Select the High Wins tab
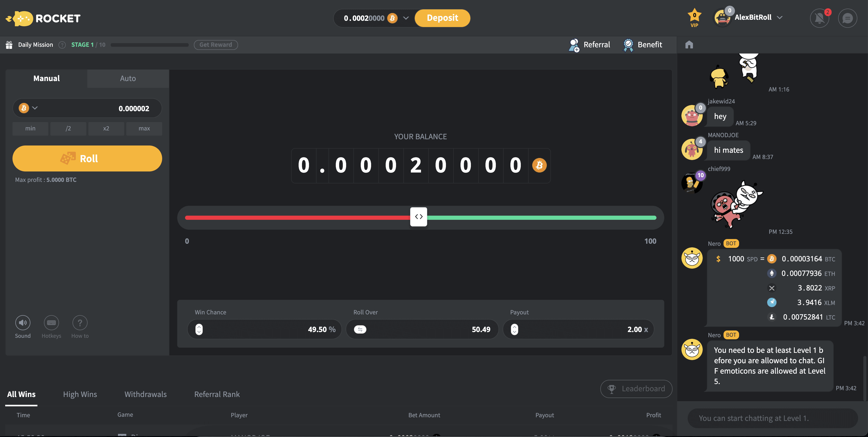 tap(80, 394)
